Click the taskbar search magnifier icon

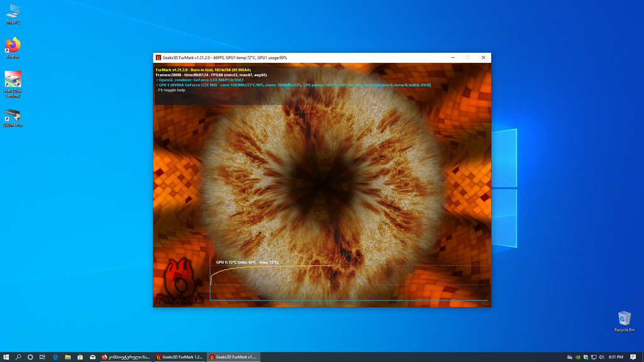18,357
